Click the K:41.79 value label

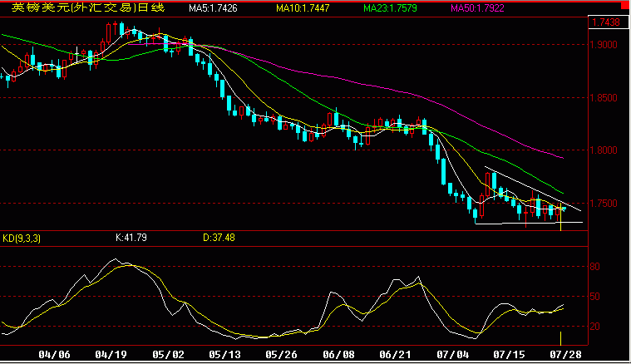point(131,238)
